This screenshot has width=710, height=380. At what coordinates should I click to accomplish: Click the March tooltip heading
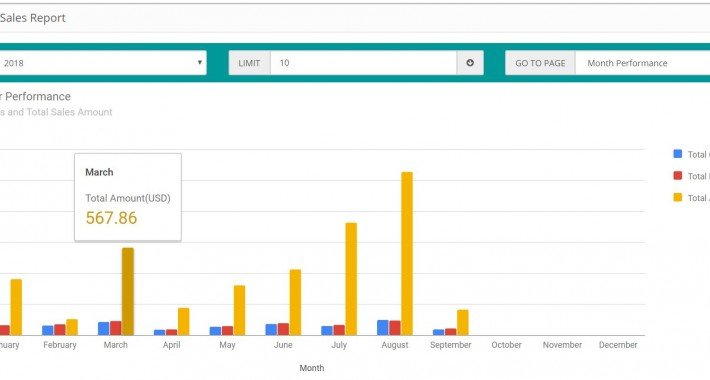[99, 172]
